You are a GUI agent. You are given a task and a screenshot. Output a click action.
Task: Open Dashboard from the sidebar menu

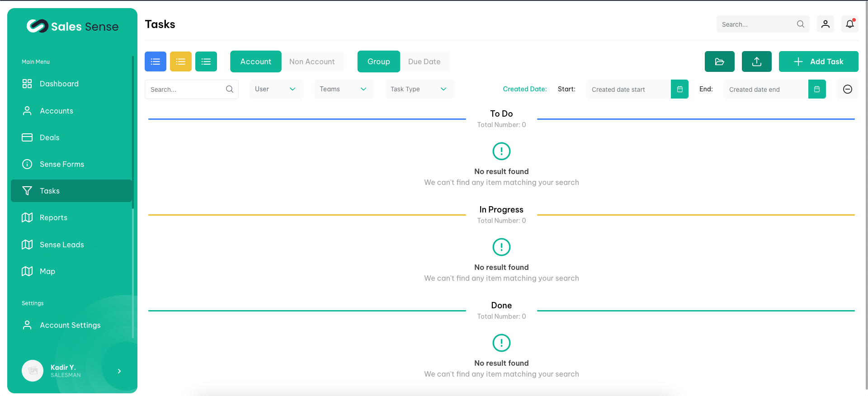click(59, 84)
